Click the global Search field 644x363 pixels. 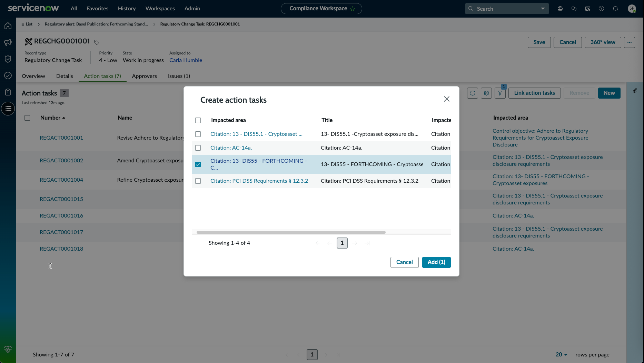coord(501,9)
